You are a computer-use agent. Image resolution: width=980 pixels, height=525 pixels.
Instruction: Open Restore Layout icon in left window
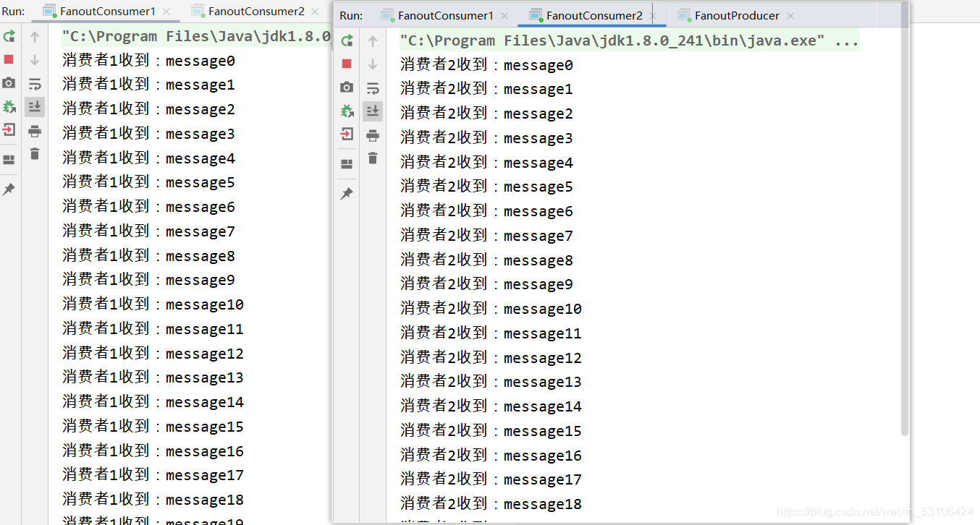coord(9,160)
